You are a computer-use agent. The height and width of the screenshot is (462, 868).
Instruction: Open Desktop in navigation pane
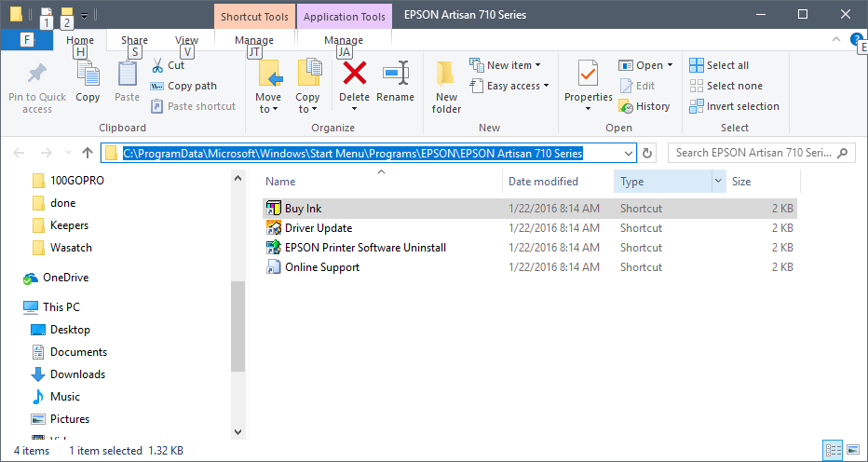[x=61, y=330]
